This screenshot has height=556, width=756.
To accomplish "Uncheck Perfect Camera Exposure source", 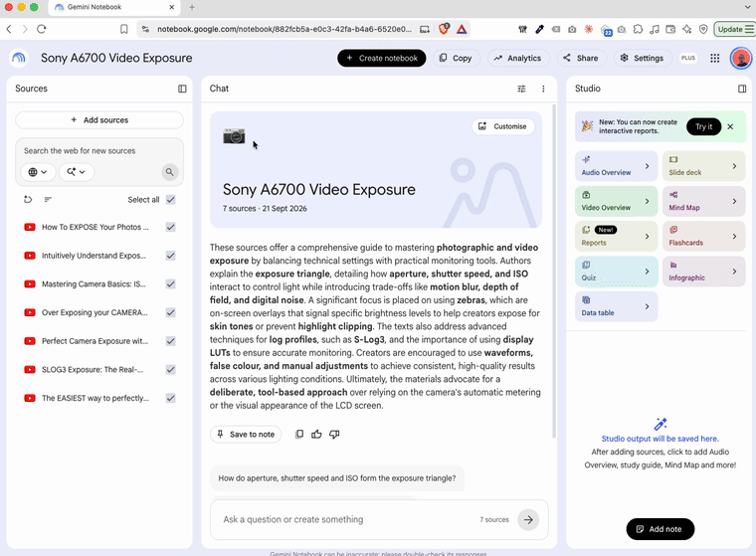I will pos(171,341).
